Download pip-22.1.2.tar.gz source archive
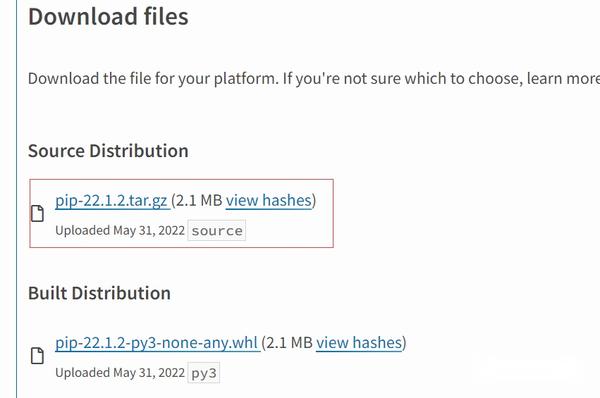Viewport: 600px width, 398px height. pos(111,201)
